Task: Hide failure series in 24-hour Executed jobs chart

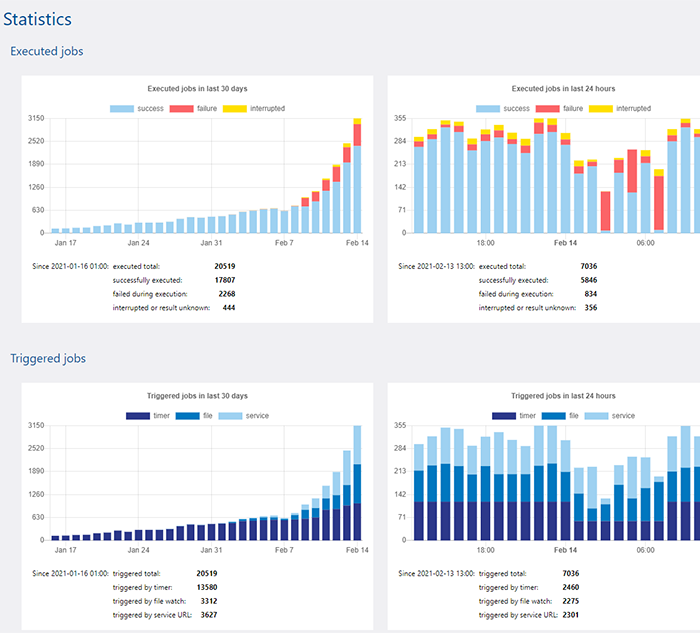Action: pyautogui.click(x=560, y=108)
